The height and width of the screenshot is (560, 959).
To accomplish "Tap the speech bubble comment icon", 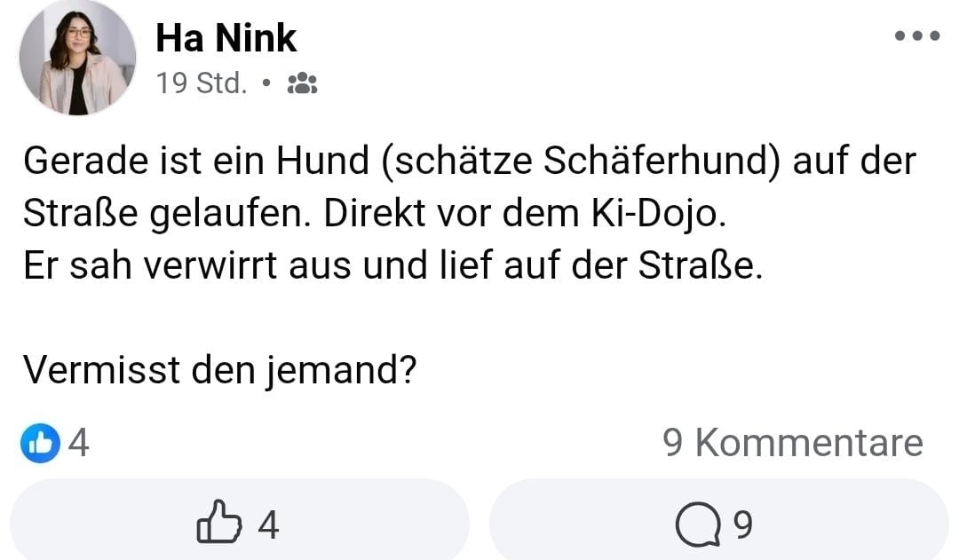I will (698, 526).
